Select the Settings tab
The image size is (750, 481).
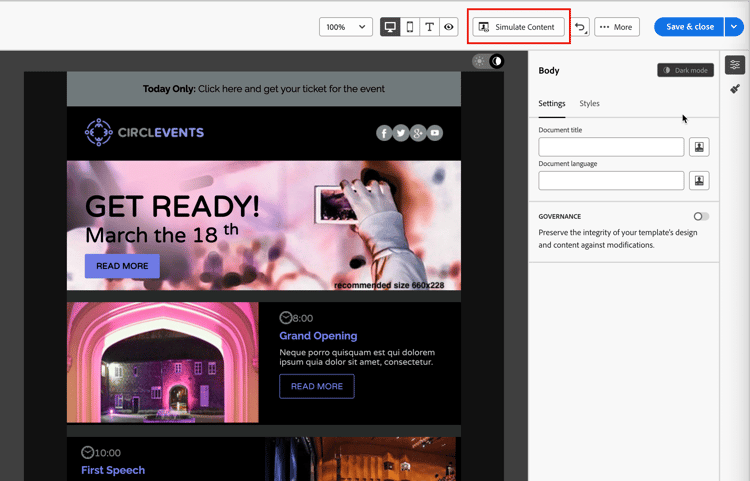pyautogui.click(x=552, y=104)
